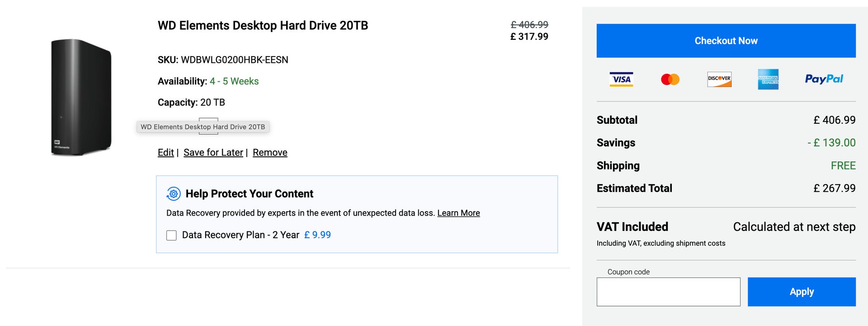Enable the Data Recovery Plan checkbox
Screen dimensions: 868x326
[171, 235]
